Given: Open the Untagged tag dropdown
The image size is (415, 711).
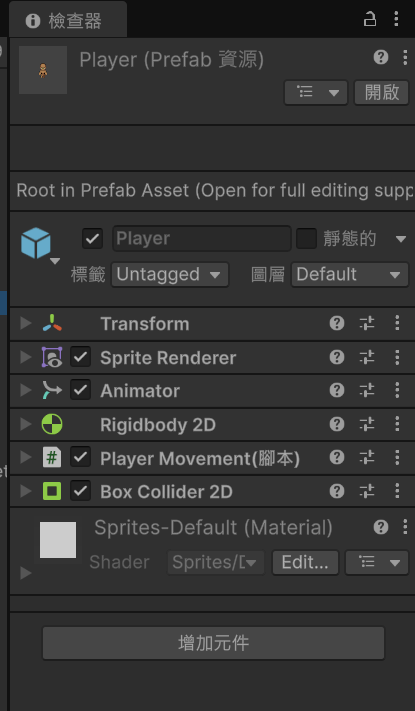Looking at the screenshot, I should click(x=170, y=274).
